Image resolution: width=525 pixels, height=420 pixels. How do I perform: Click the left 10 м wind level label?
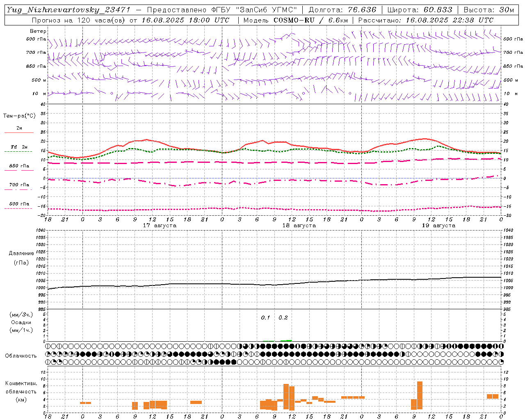pyautogui.click(x=39, y=94)
